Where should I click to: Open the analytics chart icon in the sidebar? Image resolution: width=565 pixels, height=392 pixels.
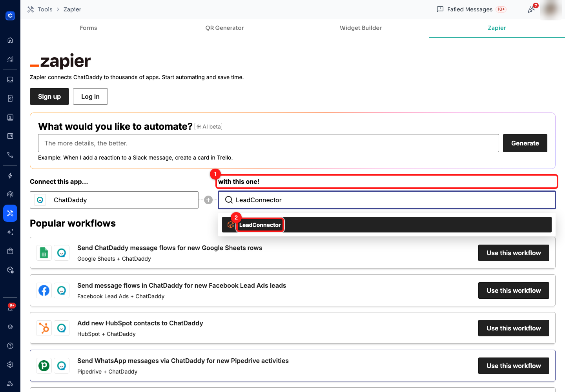tap(10, 59)
